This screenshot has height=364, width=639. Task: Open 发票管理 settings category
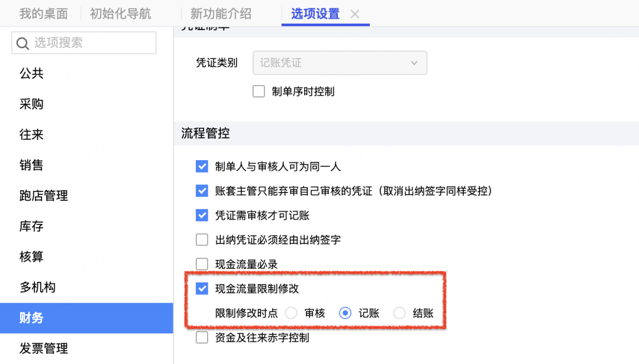(x=43, y=349)
